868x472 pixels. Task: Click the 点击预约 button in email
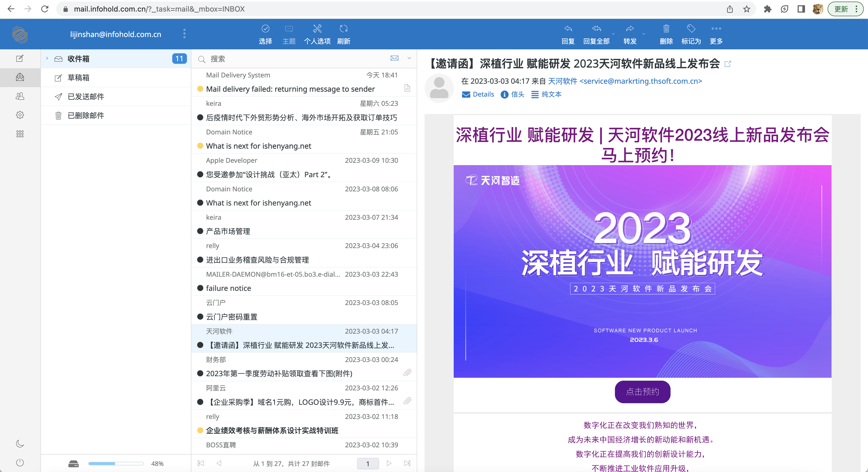pyautogui.click(x=642, y=391)
